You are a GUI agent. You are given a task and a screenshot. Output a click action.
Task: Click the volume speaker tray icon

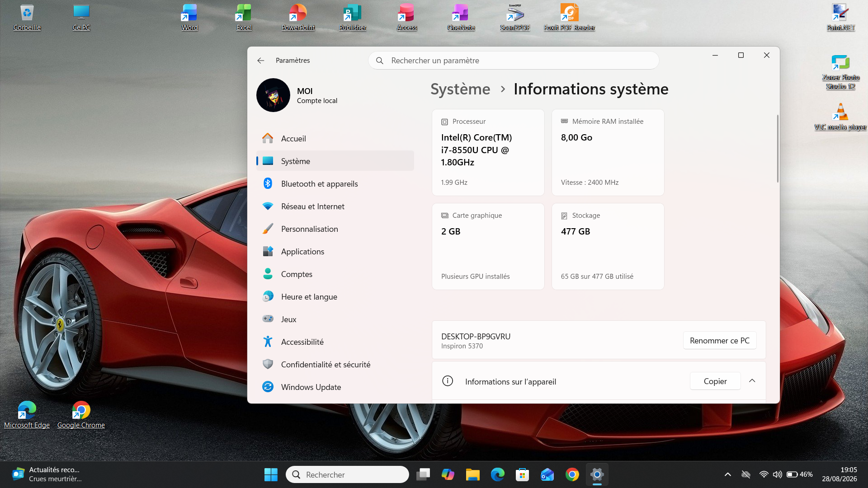[x=777, y=474]
